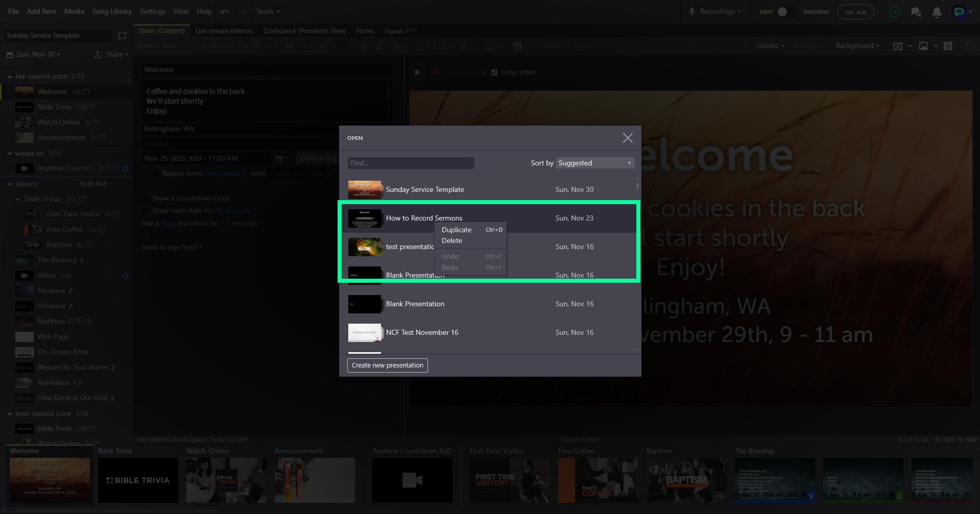Image resolution: width=980 pixels, height=514 pixels.
Task: Open the Add Item menu
Action: point(42,11)
